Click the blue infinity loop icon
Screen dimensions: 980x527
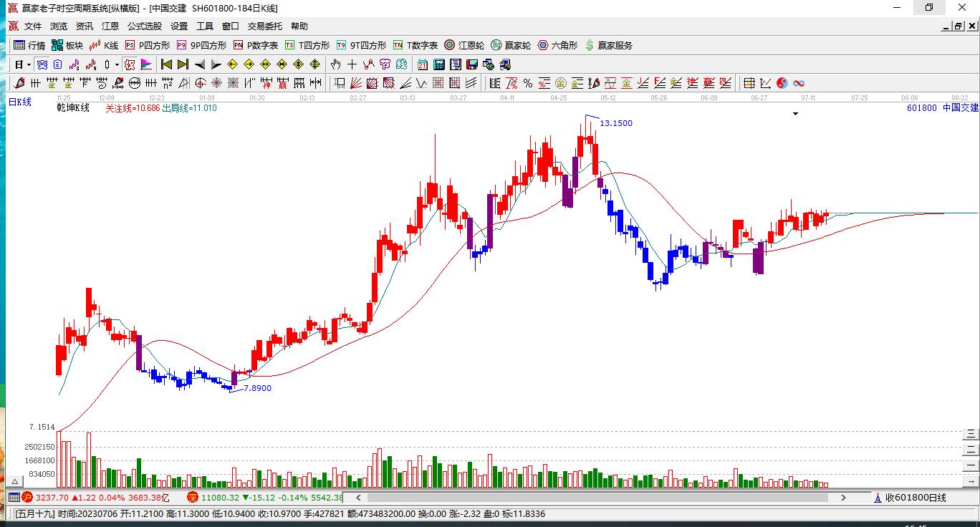(x=798, y=83)
